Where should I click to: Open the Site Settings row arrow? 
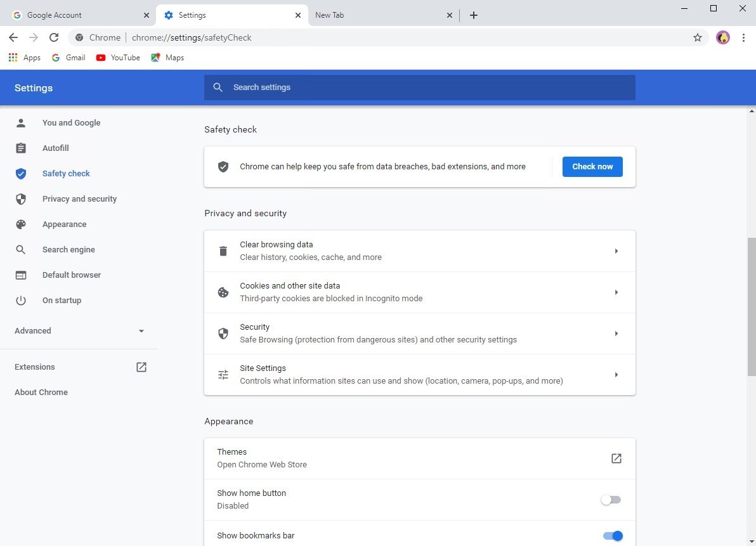tap(616, 374)
